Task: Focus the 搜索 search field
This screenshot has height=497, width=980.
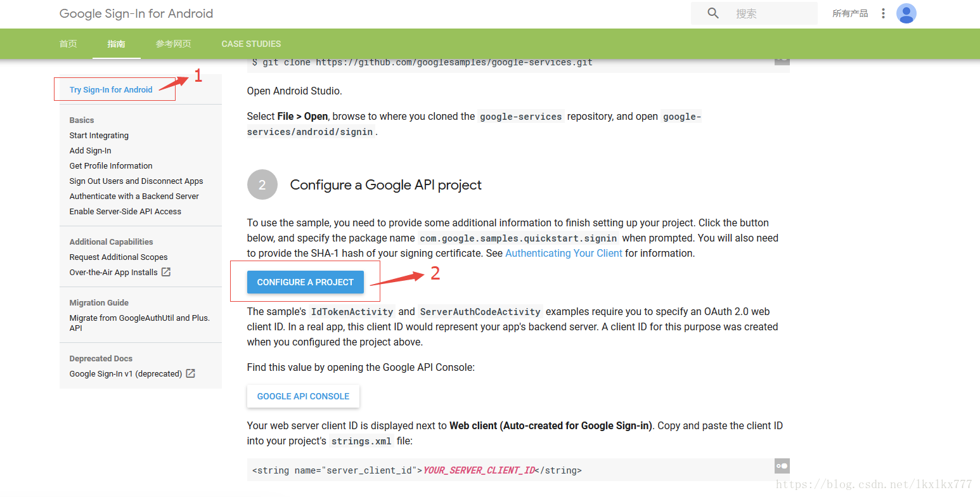Action: (754, 13)
